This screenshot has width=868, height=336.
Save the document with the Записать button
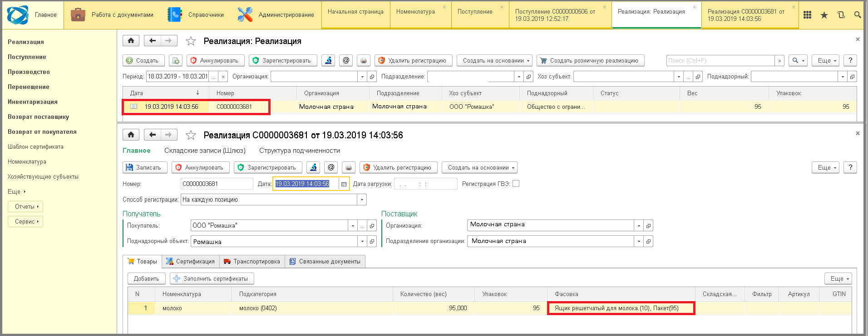[x=145, y=167]
